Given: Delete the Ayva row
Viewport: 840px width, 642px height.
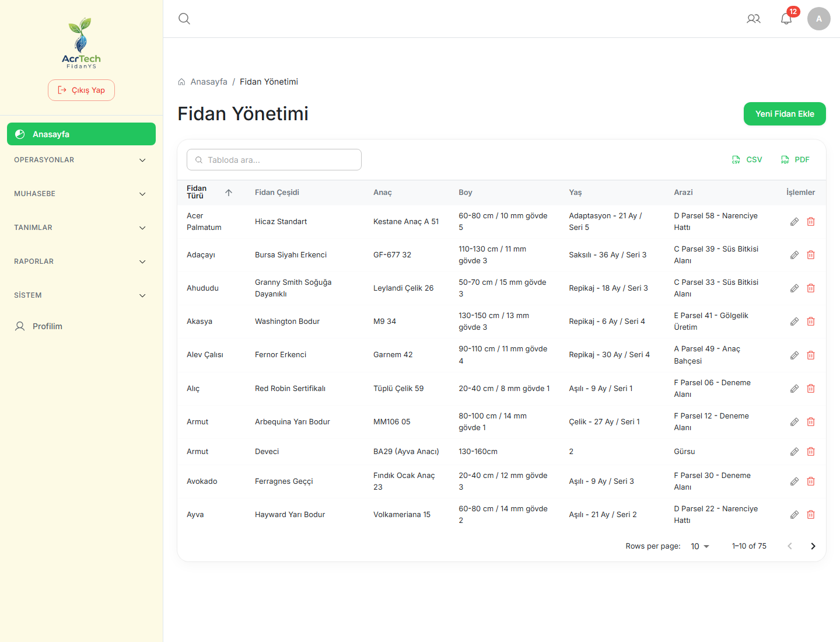Looking at the screenshot, I should pos(811,515).
